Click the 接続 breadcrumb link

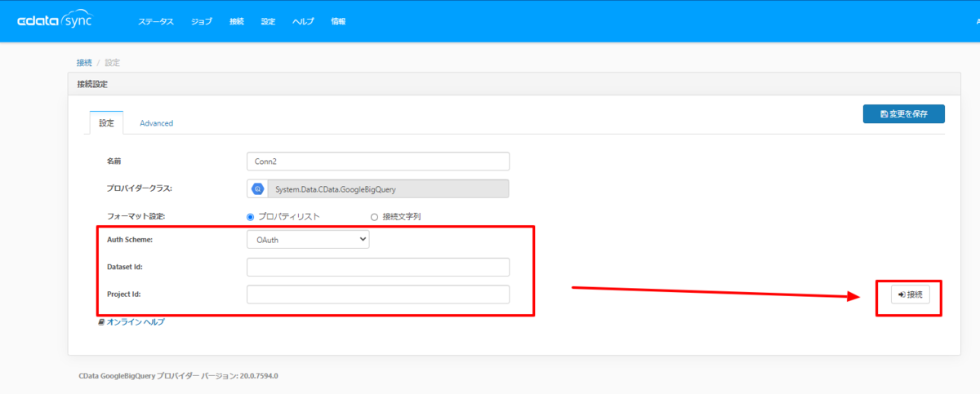coord(84,62)
